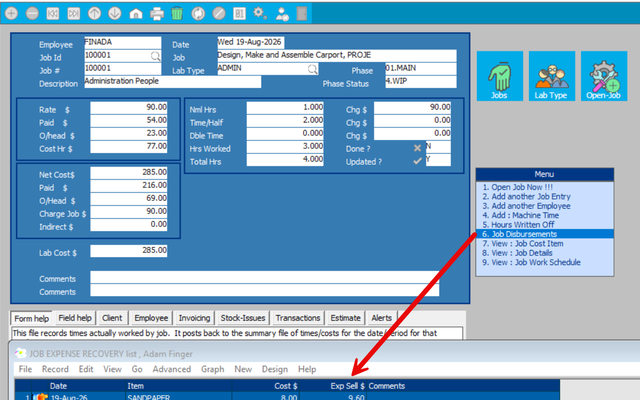Screen dimensions: 640x400
Task: Select menu item Job Disbursements
Action: pyautogui.click(x=544, y=234)
